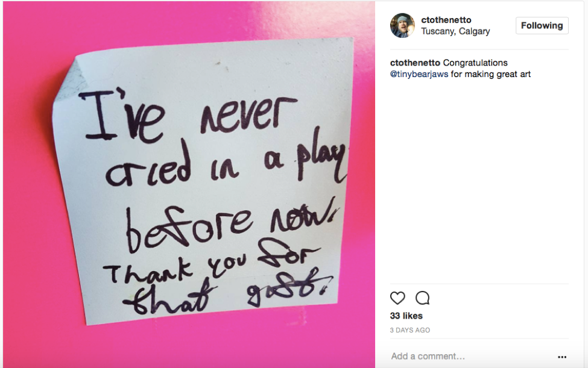
Task: Click the handwritten 'Thank you for' line
Action: [x=212, y=262]
